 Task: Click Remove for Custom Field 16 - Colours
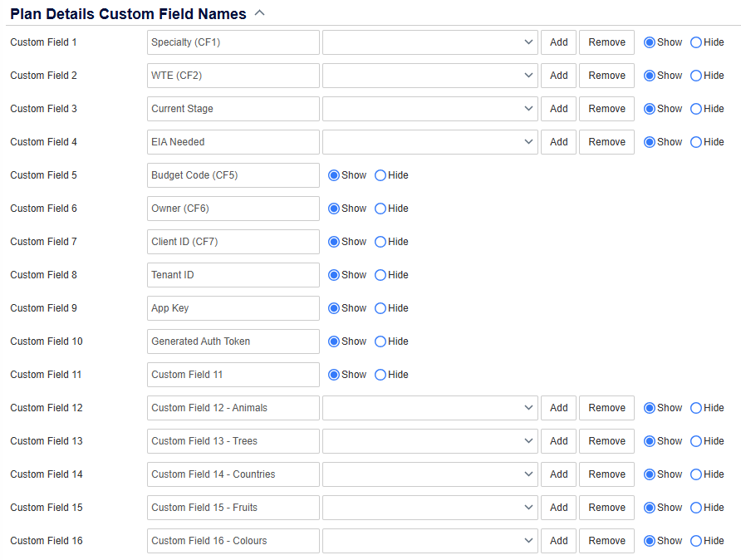pos(606,541)
